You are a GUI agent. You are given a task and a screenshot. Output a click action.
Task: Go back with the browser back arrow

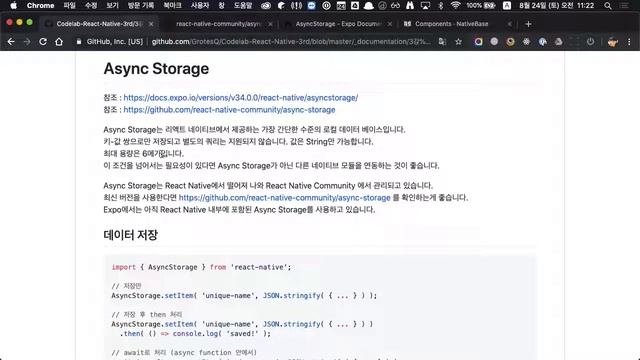click(11, 42)
